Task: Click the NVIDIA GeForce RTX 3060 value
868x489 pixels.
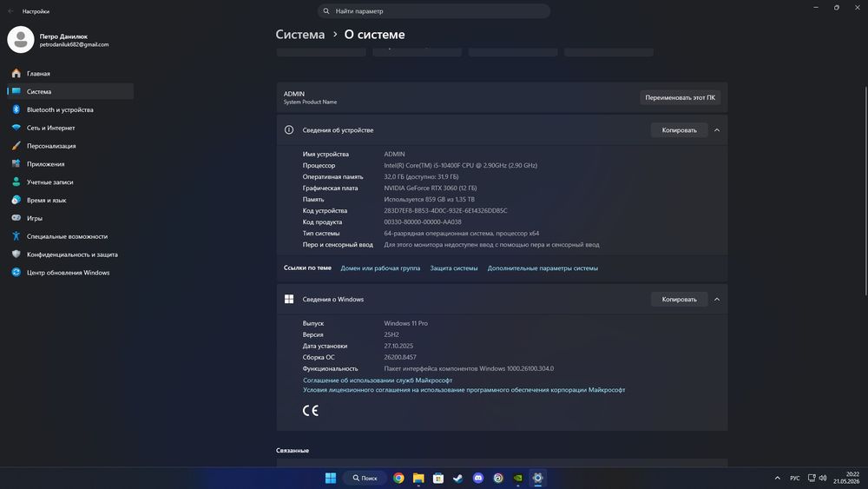Action: click(431, 188)
